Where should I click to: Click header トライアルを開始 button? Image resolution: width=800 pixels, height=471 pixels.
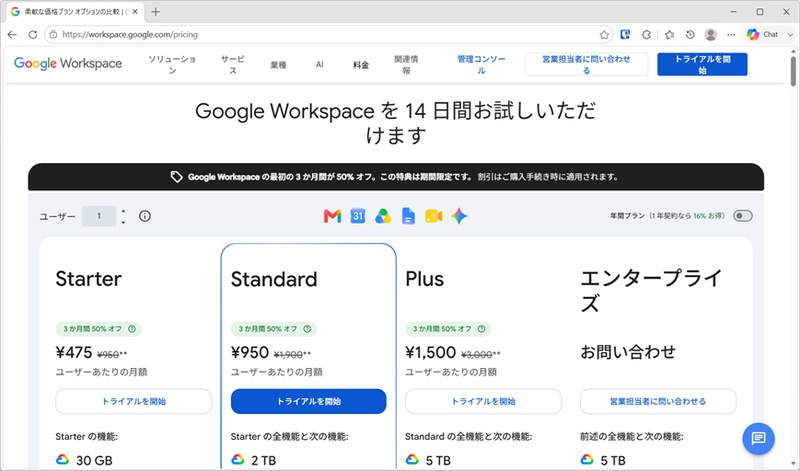point(702,64)
